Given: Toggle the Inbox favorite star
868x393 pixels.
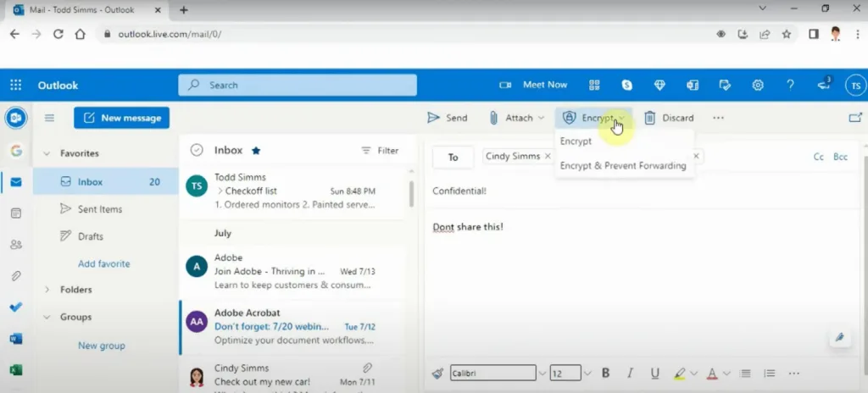Looking at the screenshot, I should [x=256, y=151].
